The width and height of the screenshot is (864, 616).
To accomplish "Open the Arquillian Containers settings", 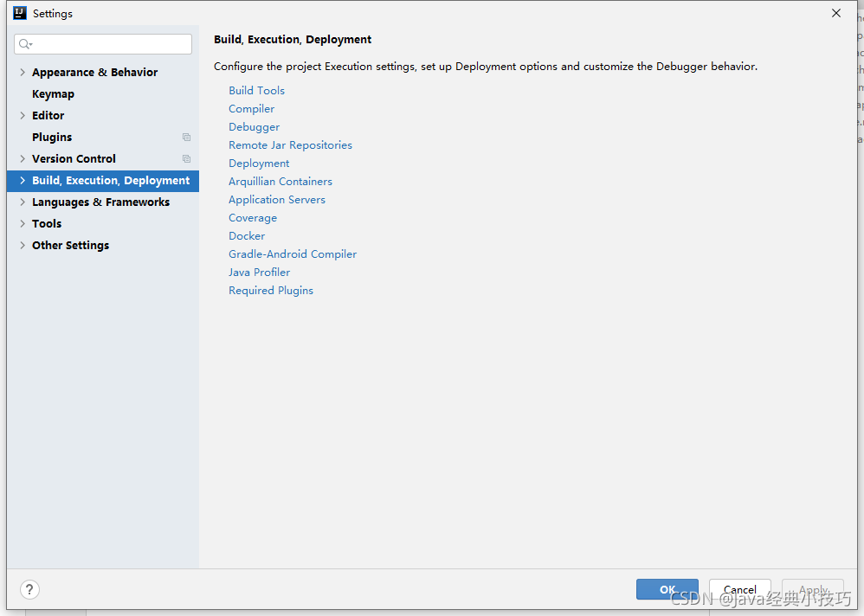I will click(x=280, y=181).
